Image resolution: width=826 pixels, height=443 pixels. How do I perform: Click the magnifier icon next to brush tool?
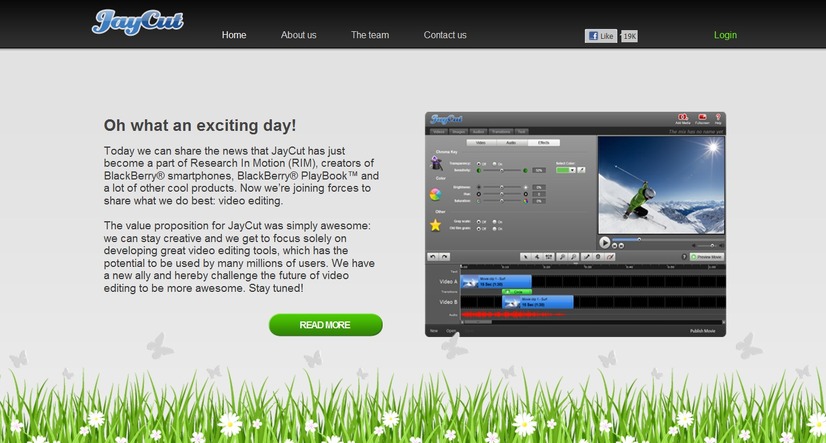point(573,257)
